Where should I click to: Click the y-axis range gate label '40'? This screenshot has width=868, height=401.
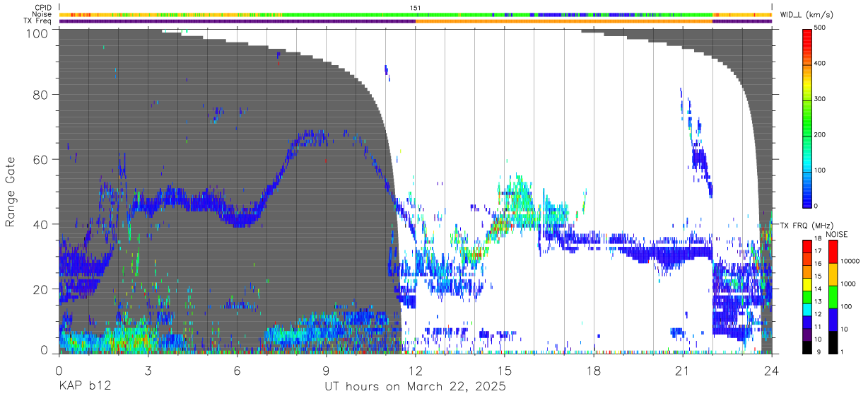42,224
